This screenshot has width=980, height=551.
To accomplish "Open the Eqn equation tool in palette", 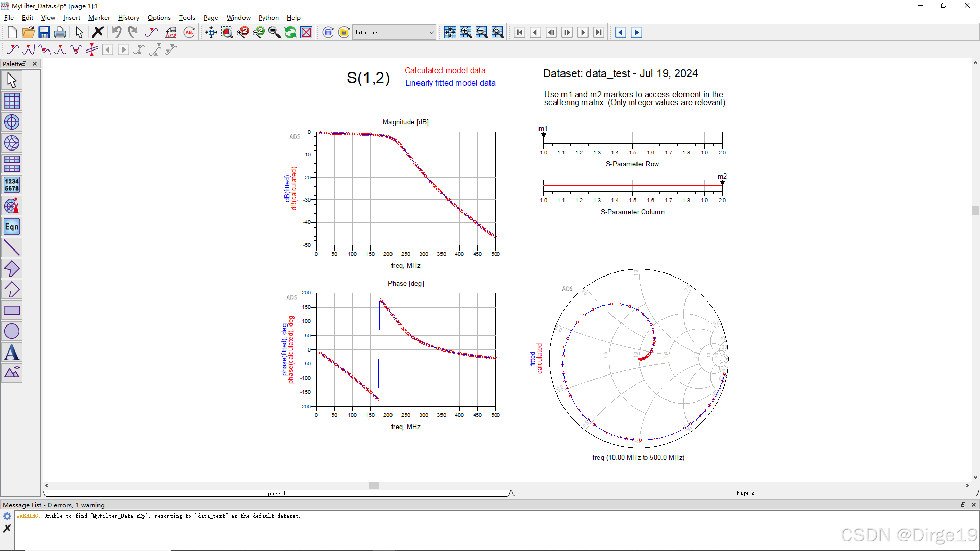I will click(12, 227).
